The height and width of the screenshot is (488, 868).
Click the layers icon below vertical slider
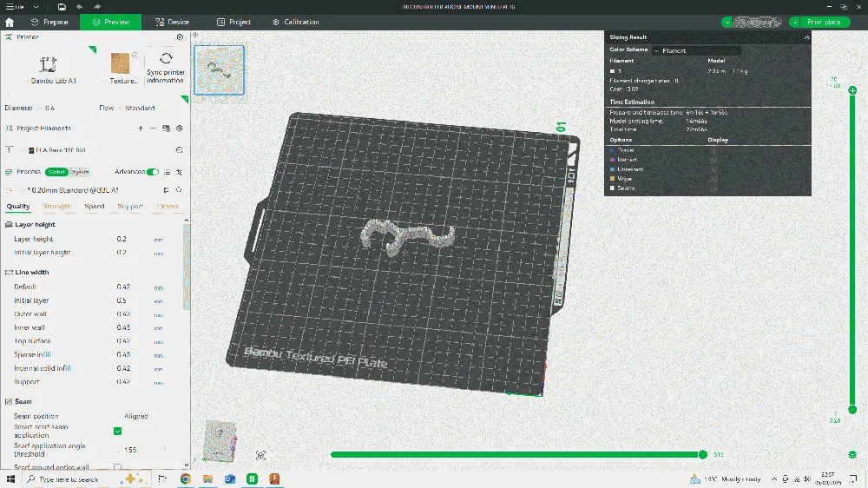pyautogui.click(x=852, y=455)
